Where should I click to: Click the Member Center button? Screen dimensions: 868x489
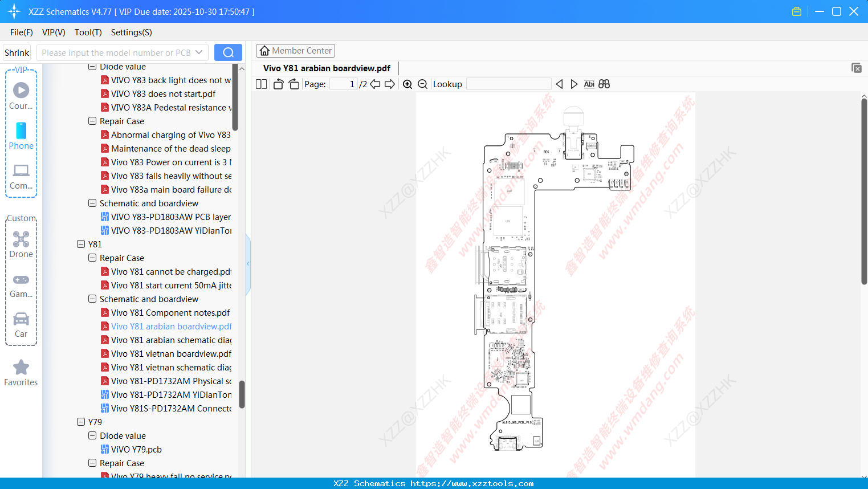coord(295,51)
